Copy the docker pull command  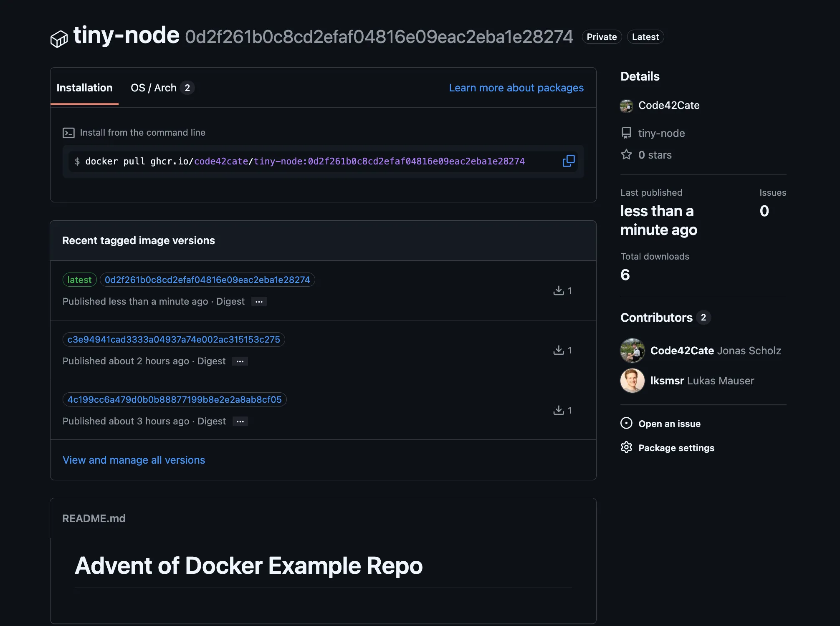[568, 161]
